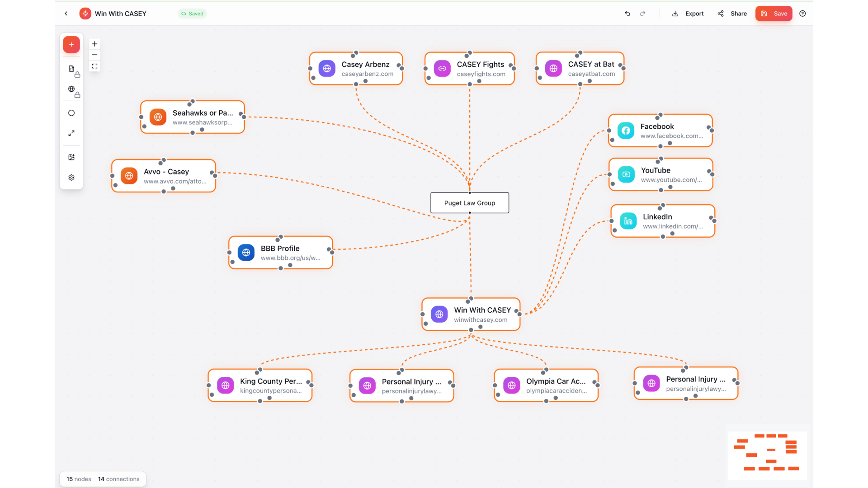Image resolution: width=868 pixels, height=488 pixels.
Task: Select the Puget Law Group node
Action: pyautogui.click(x=470, y=203)
